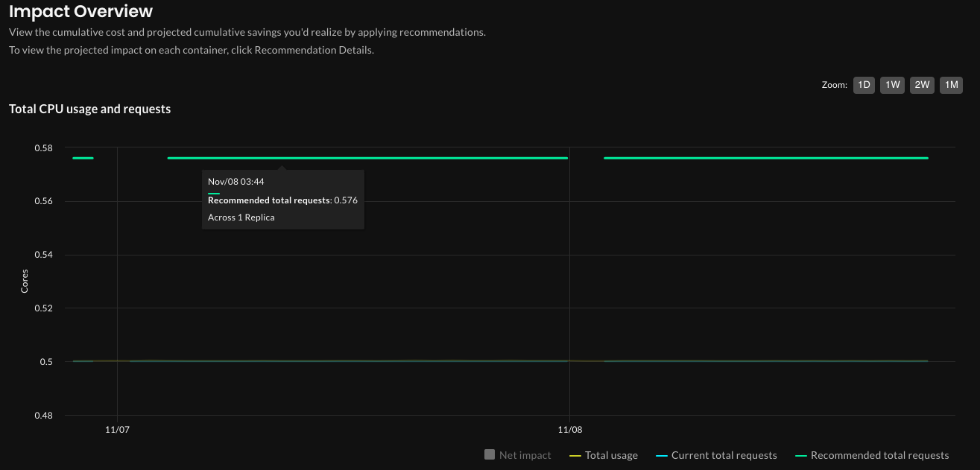Toggle the Net impact series label
980x470 pixels.
coord(525,455)
